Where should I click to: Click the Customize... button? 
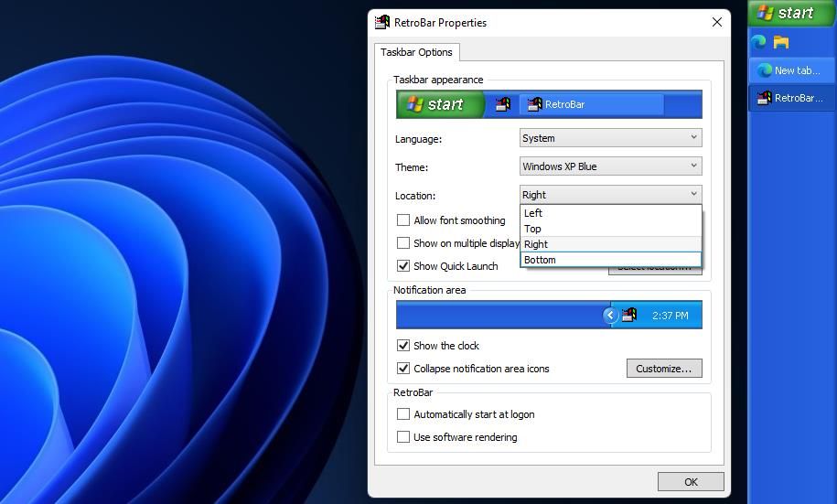pyautogui.click(x=664, y=369)
